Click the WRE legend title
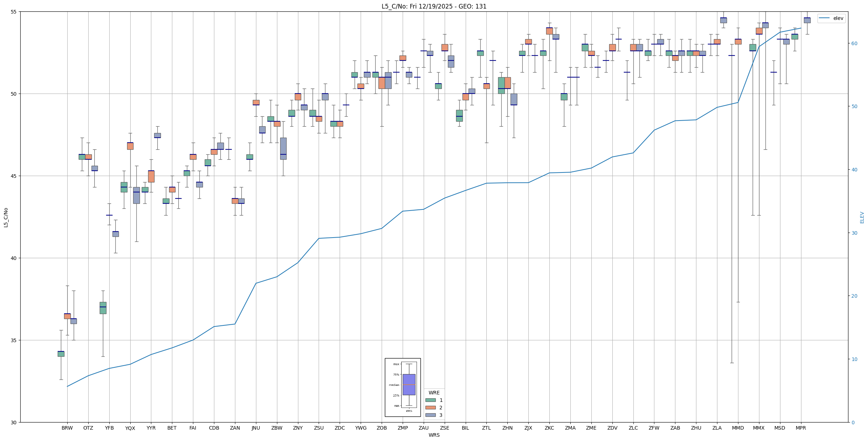 coord(434,393)
